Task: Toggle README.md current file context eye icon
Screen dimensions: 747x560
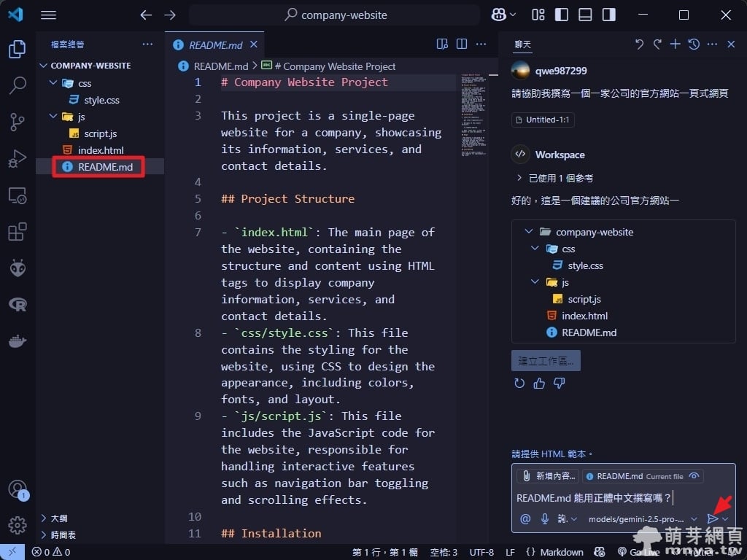Action: 694,476
